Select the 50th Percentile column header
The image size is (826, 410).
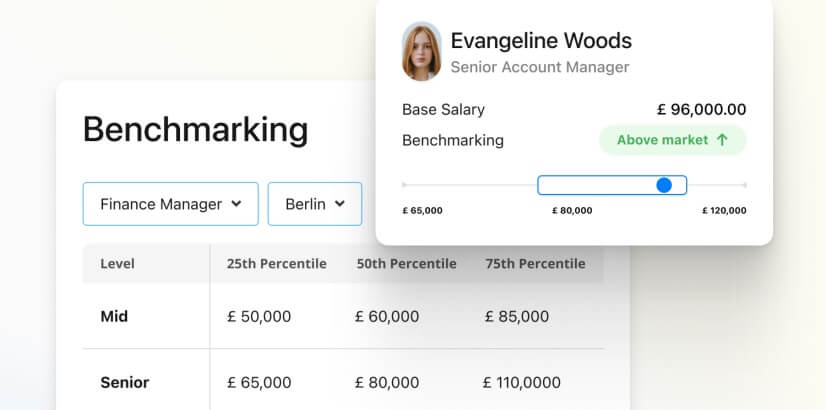click(406, 264)
